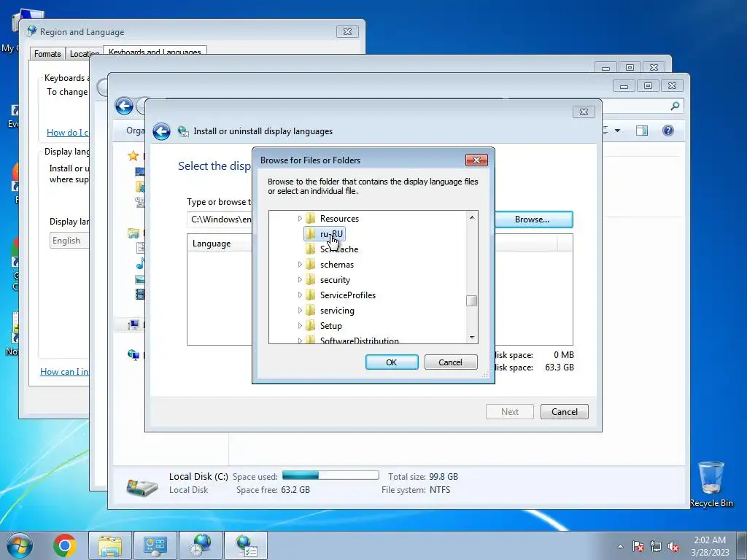Launch Google Chrome from taskbar

pyautogui.click(x=65, y=545)
